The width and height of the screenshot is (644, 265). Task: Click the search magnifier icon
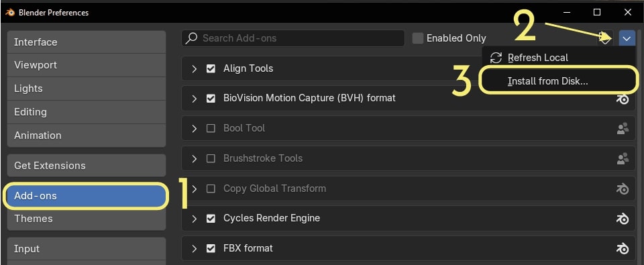coord(191,38)
